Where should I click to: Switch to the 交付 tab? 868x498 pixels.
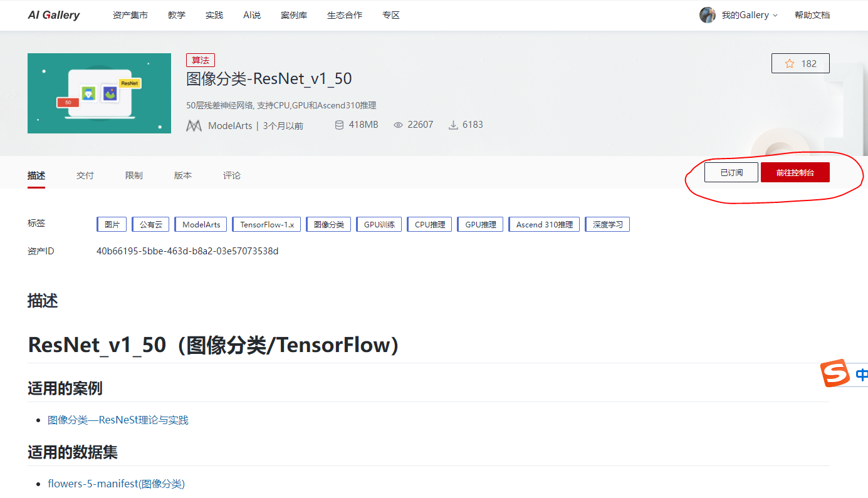(85, 175)
